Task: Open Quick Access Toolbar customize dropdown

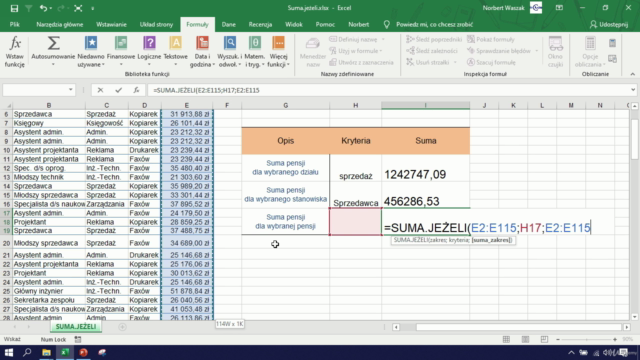Action: coord(93,8)
